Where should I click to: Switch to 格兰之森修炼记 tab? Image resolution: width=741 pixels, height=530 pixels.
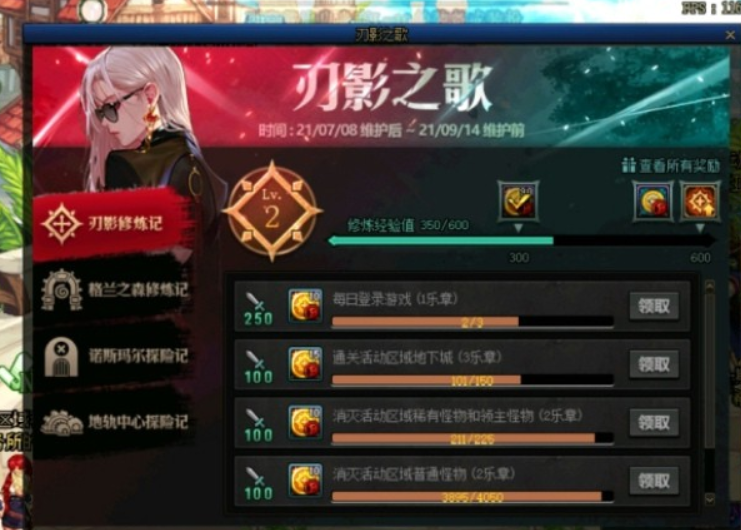point(112,290)
